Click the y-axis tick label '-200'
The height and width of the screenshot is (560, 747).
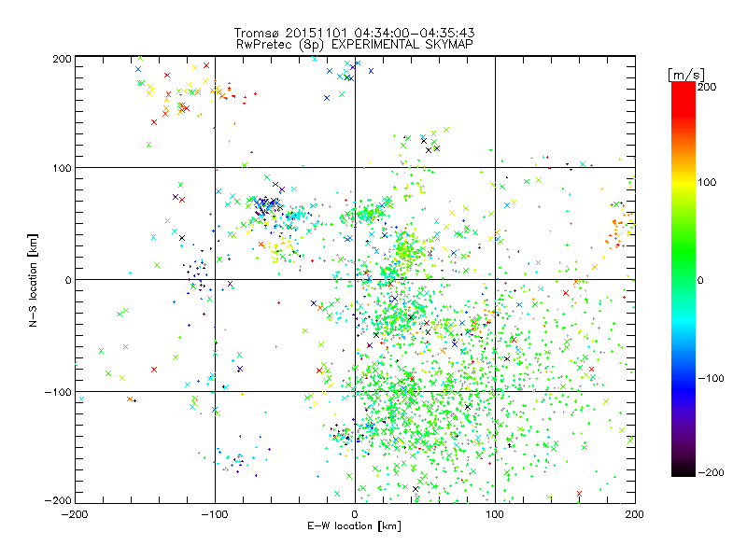point(58,500)
